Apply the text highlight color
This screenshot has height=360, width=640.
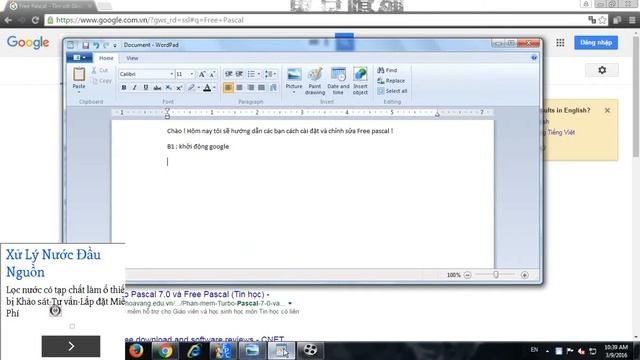[191, 87]
